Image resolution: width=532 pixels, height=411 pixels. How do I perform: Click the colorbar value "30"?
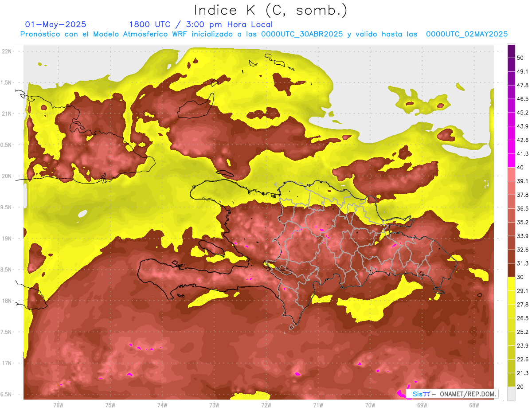tap(520, 277)
